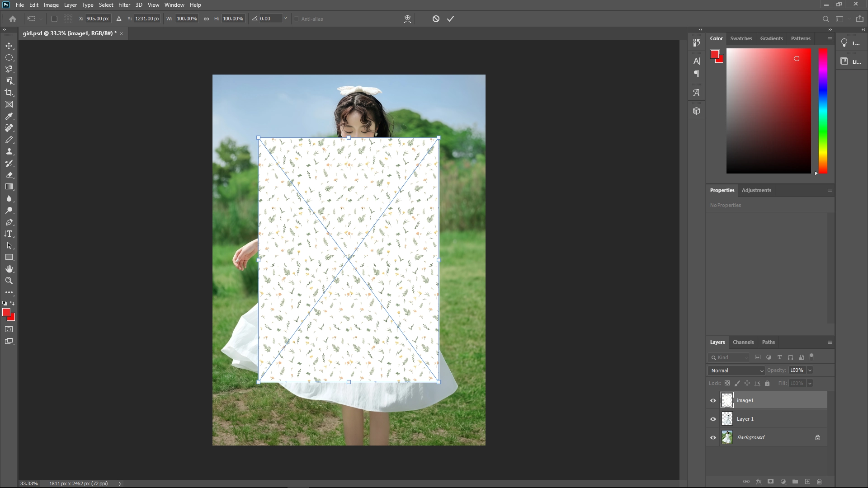Select the Move tool
This screenshot has height=488, width=868.
tap(9, 46)
